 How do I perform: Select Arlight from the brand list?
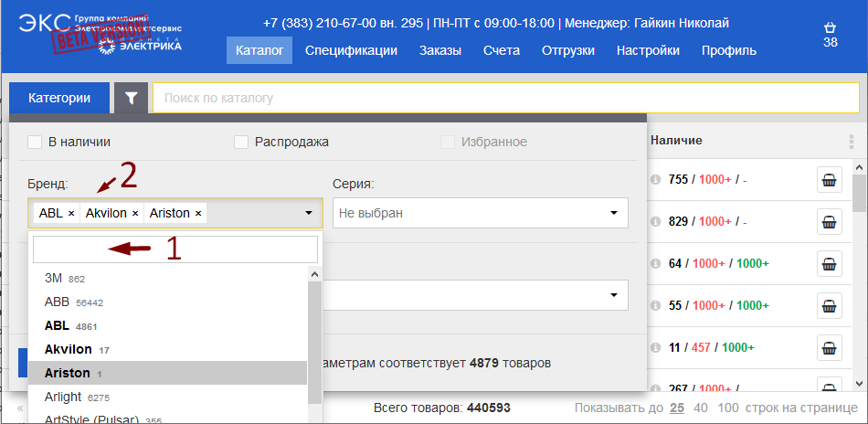[62, 397]
